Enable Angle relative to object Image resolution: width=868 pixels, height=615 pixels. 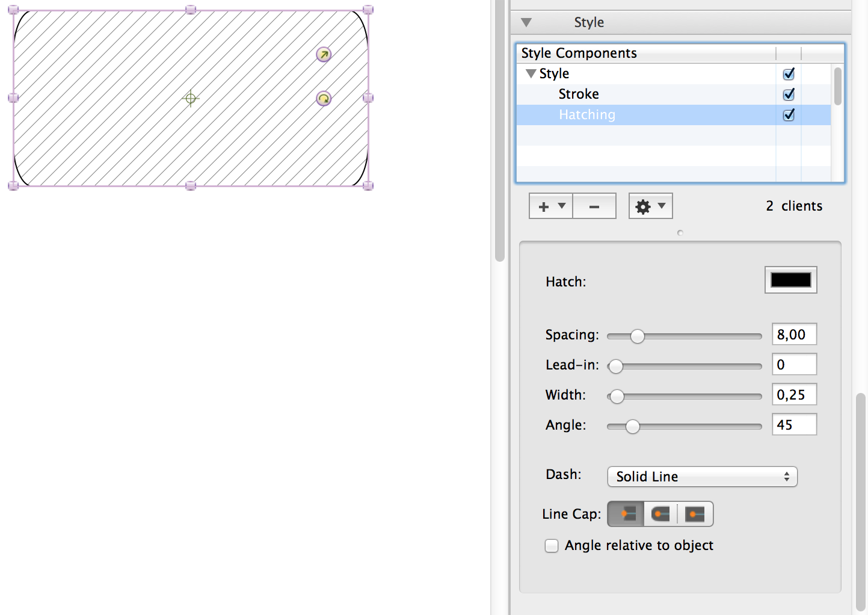pyautogui.click(x=552, y=546)
